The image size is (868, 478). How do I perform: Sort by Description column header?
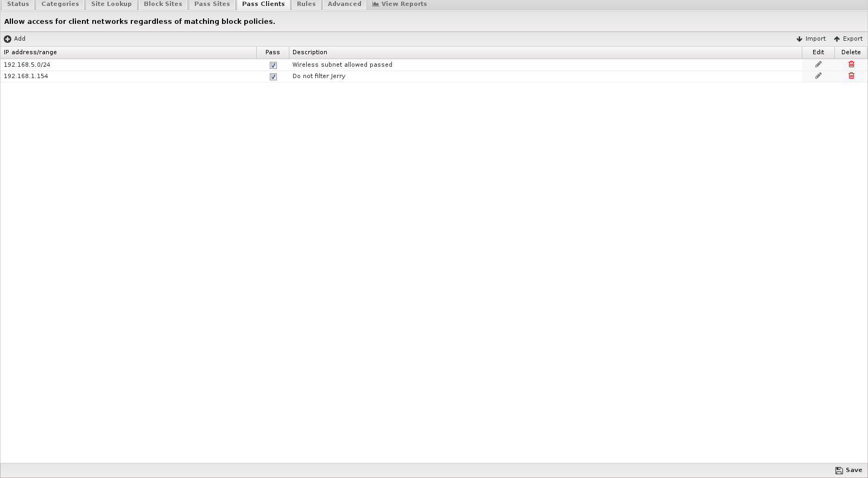pyautogui.click(x=546, y=53)
